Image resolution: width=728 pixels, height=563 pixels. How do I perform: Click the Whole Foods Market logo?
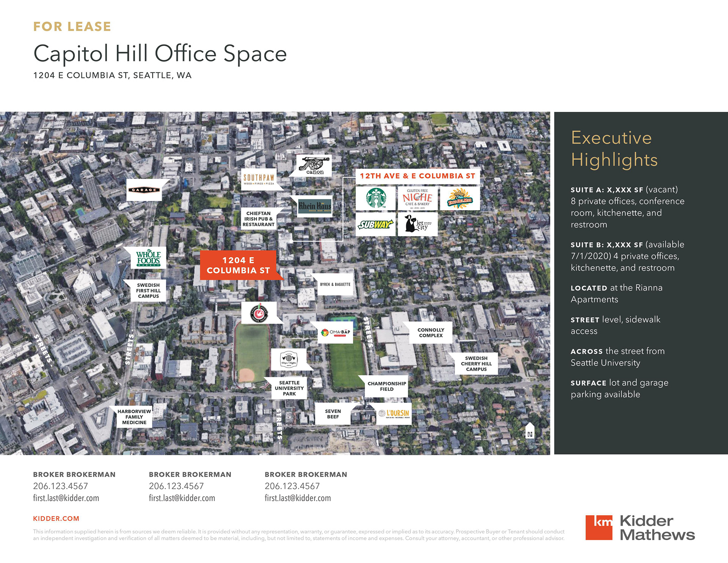click(148, 258)
